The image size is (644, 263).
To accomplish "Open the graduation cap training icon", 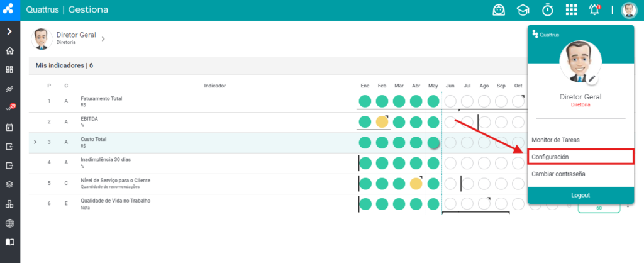I will pyautogui.click(x=523, y=10).
